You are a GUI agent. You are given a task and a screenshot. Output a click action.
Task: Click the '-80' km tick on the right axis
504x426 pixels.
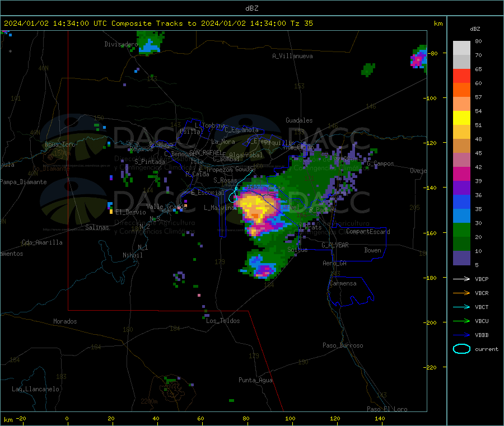point(433,53)
